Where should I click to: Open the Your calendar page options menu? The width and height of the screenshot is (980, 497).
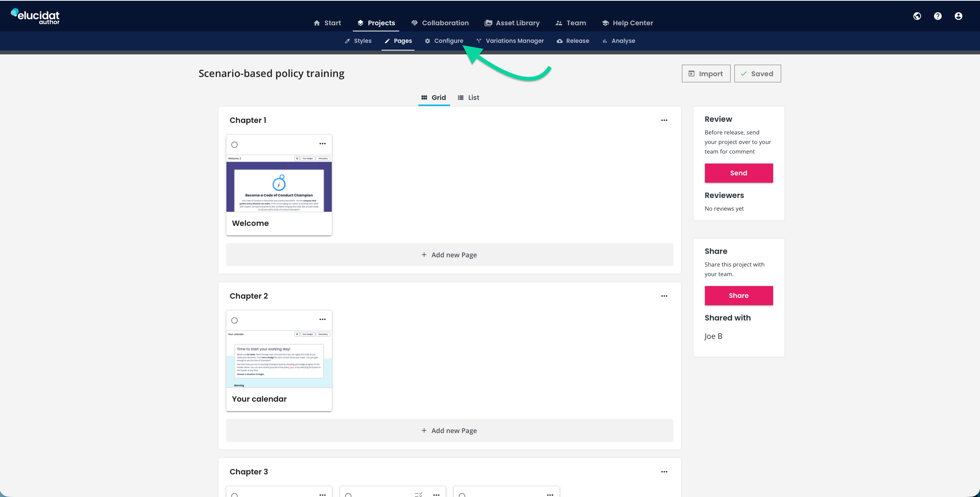(x=323, y=319)
